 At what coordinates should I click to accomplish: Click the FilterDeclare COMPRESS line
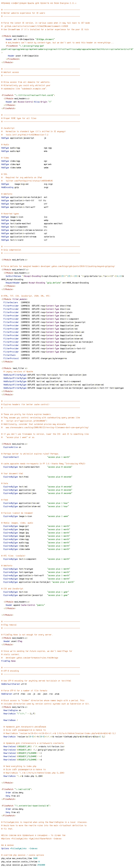coord(16,302)
